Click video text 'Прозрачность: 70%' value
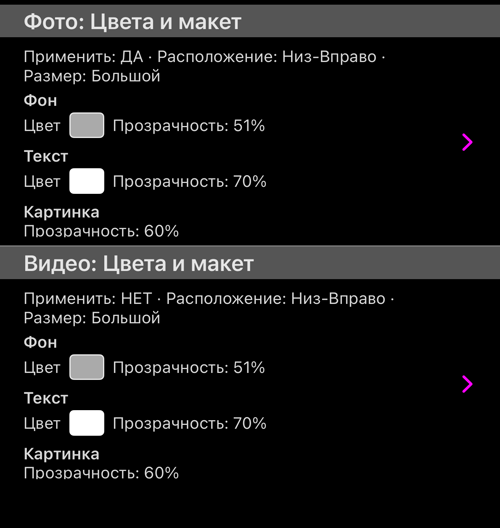 [190, 423]
